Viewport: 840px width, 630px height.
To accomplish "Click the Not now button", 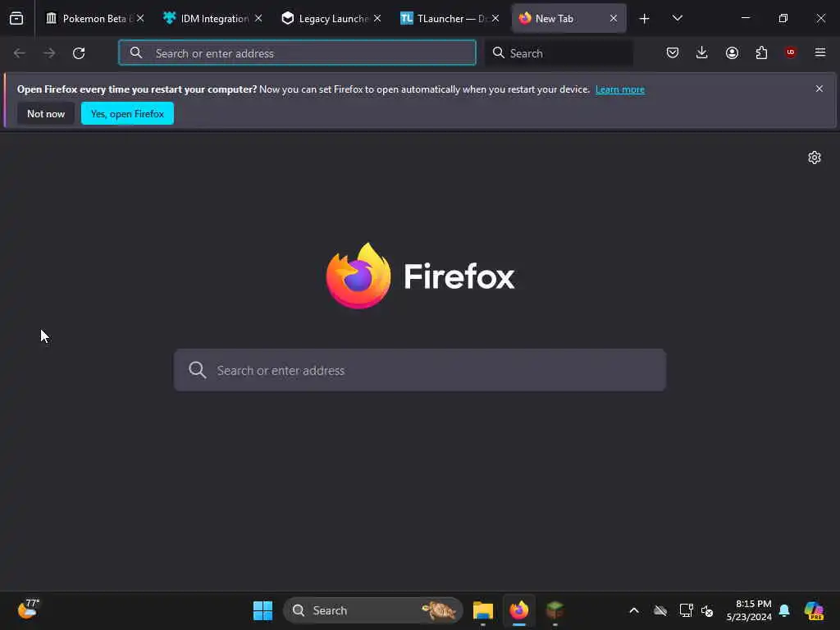I will (46, 113).
